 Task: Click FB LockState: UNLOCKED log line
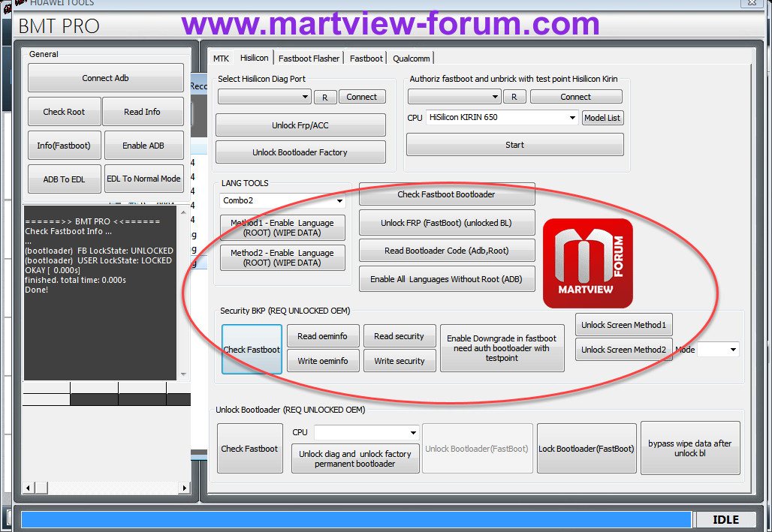[99, 251]
